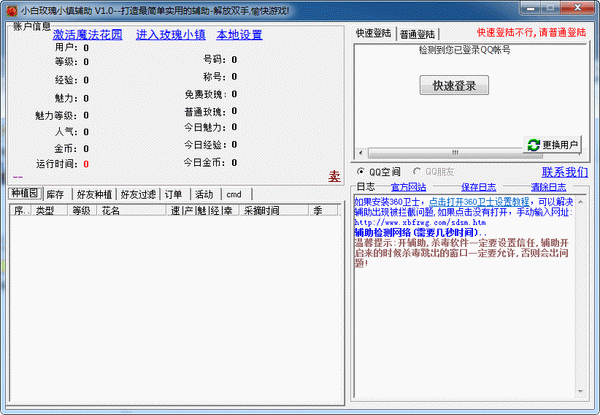Minimize the 小白玫瑰小镇辅助 window
Screen dimensions: 600x415
click(x=530, y=8)
